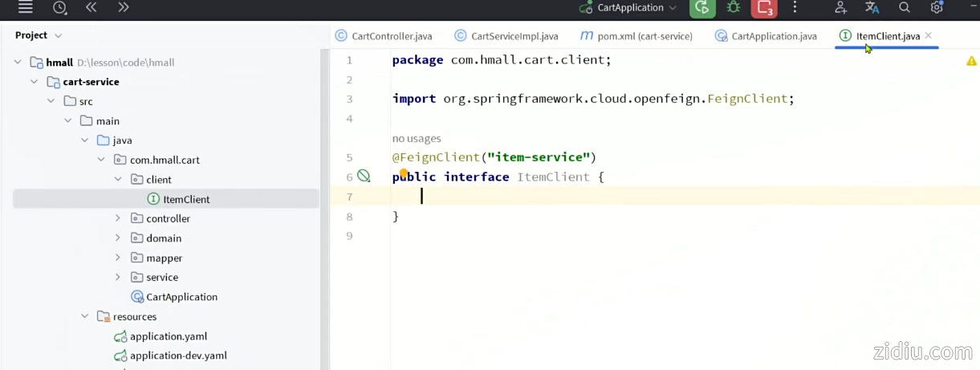Open the CartApplication run configuration dropdown

(630, 7)
